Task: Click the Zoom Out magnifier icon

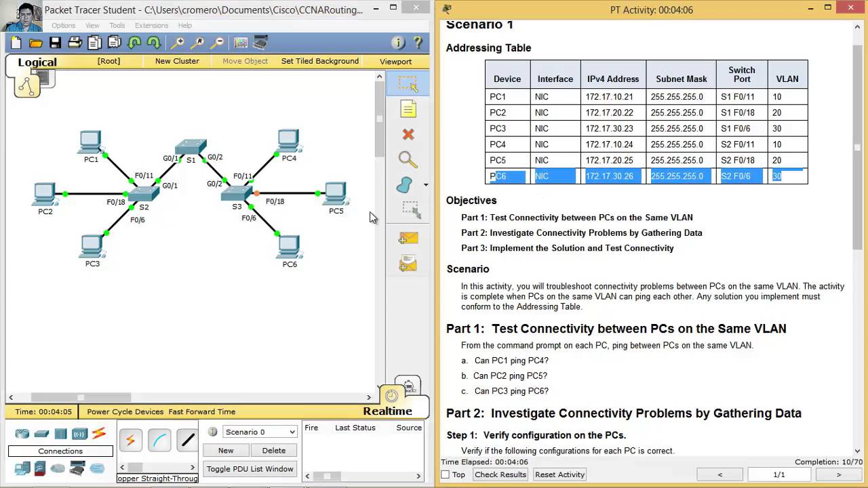Action: click(x=217, y=43)
